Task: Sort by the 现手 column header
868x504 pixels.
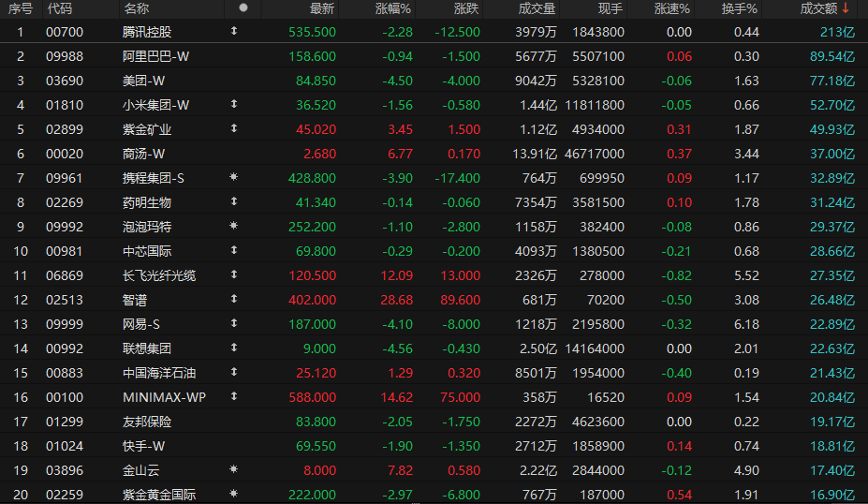Action: click(611, 8)
